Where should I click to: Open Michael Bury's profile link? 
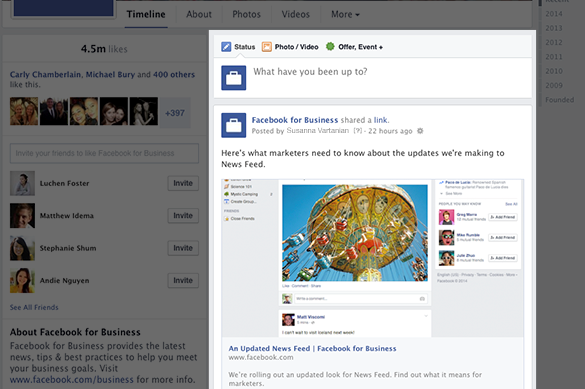[110, 75]
